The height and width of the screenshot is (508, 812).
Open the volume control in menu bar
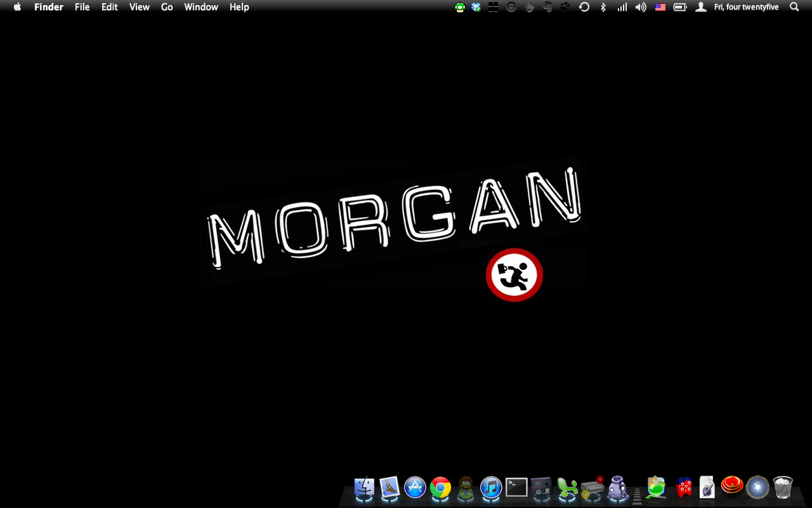[x=641, y=7]
